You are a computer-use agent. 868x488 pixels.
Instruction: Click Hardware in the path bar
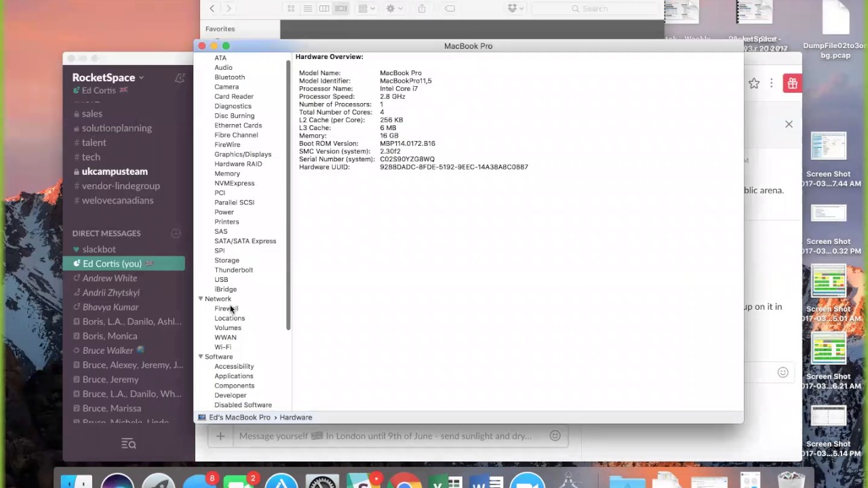point(296,418)
